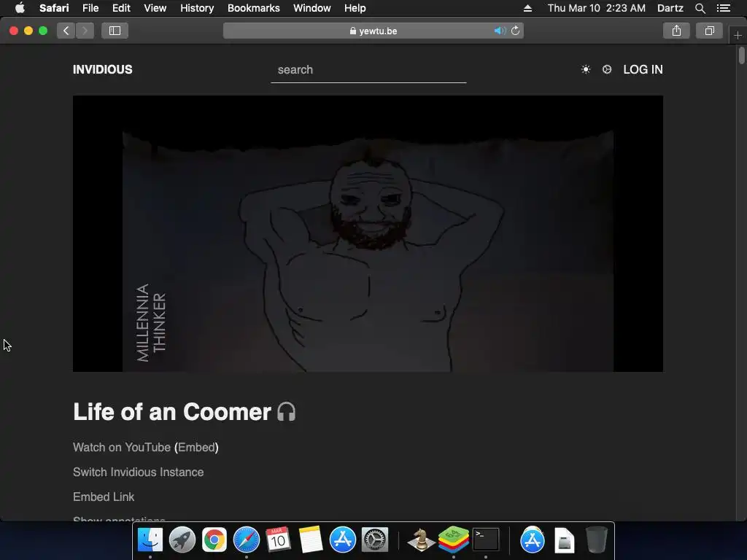Click the yewtu.be address bar
Image resolution: width=747 pixels, height=560 pixels.
373,31
